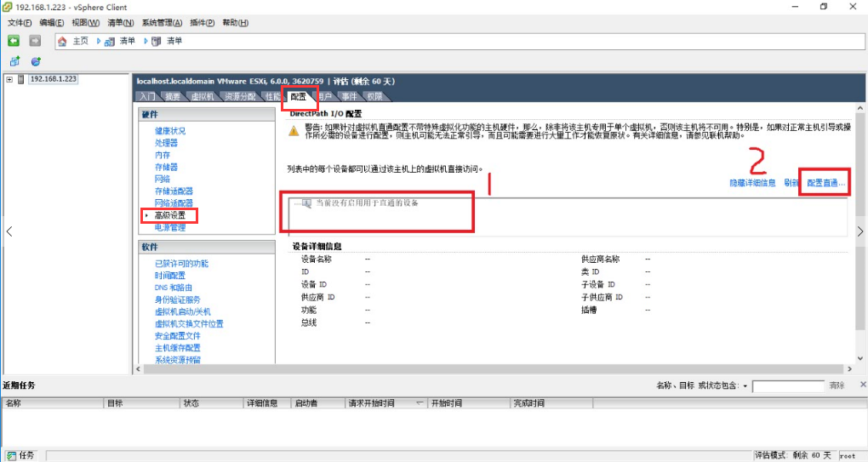Switch to the 虚拟机 tab
This screenshot has width=868, height=462.
pyautogui.click(x=202, y=97)
